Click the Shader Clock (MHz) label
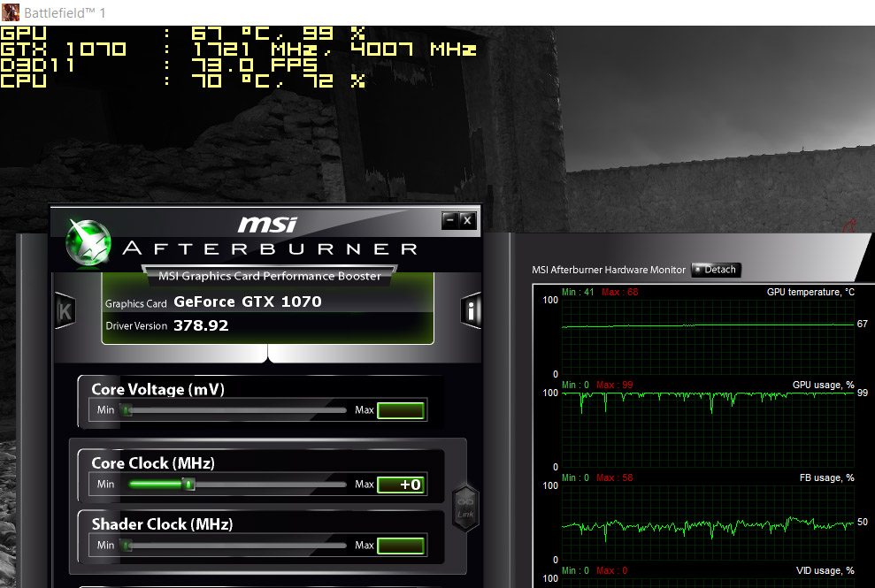This screenshot has width=875, height=588. 162,524
